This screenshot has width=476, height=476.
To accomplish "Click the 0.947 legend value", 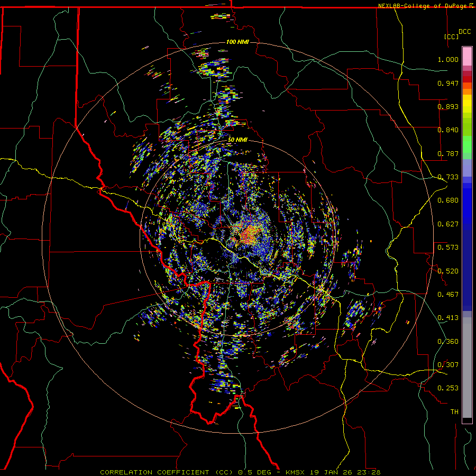I will [x=448, y=83].
